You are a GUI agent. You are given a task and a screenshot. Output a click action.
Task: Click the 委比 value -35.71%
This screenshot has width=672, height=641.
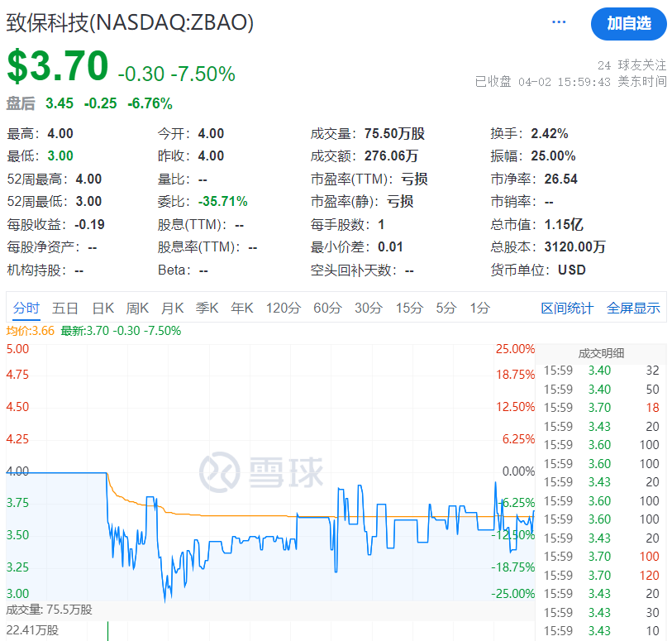(223, 202)
